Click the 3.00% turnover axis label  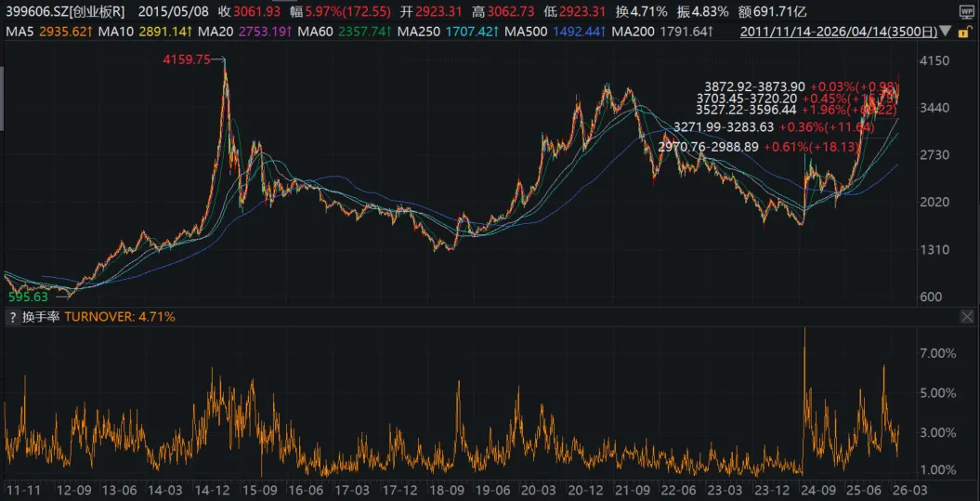click(939, 432)
